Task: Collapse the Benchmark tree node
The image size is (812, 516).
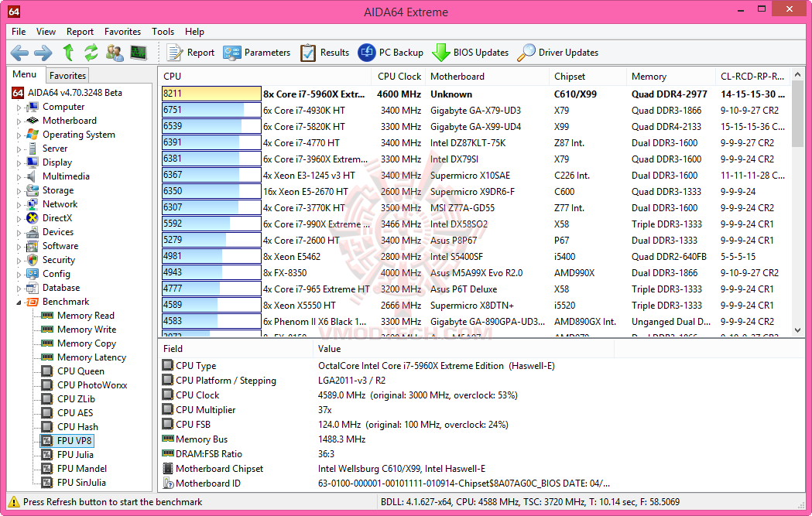Action: click(19, 302)
